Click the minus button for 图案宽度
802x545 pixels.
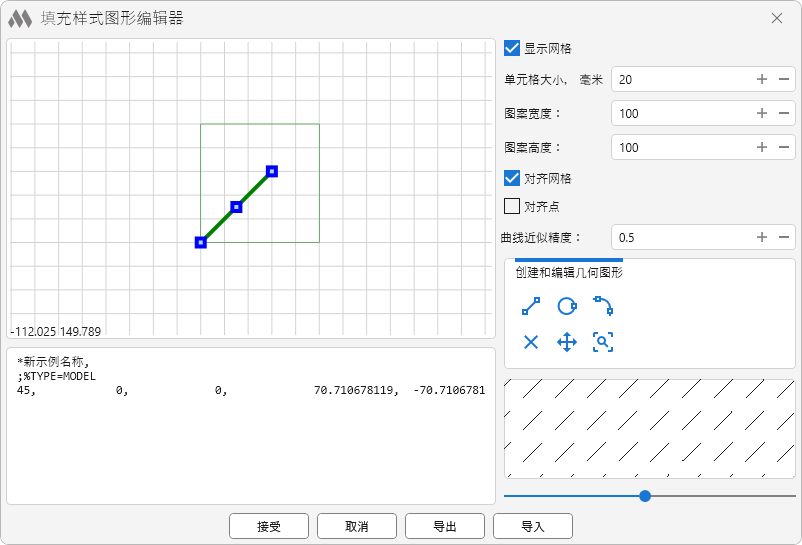[784, 113]
